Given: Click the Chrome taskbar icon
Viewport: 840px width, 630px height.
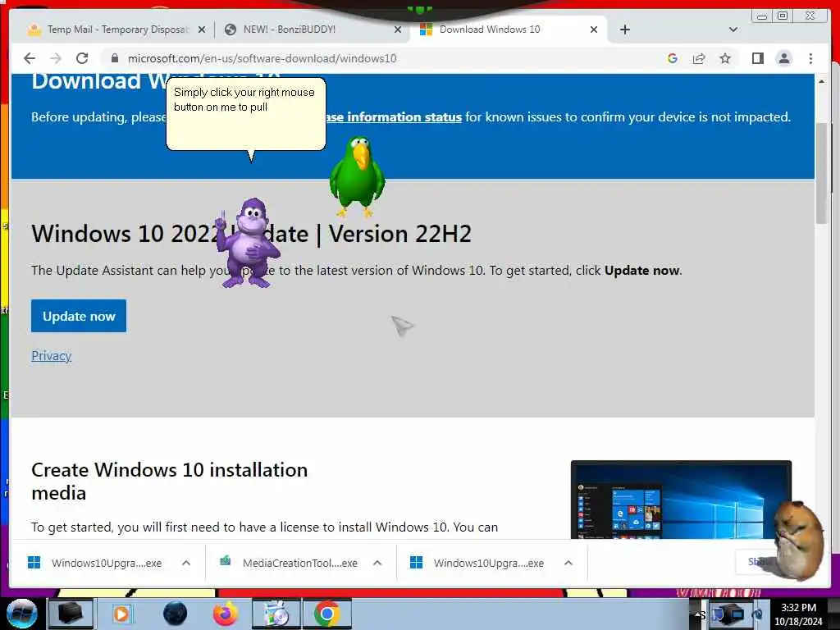Looking at the screenshot, I should coord(327,614).
